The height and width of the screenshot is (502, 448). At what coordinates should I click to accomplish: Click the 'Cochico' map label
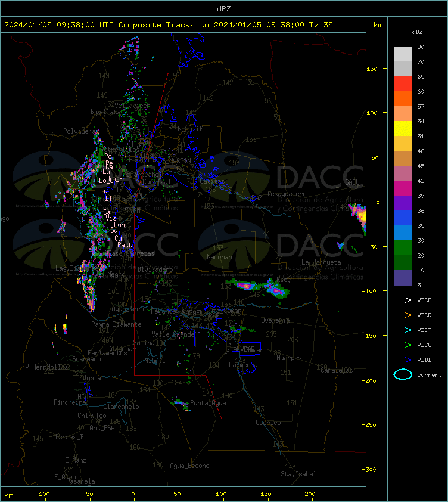268,423
